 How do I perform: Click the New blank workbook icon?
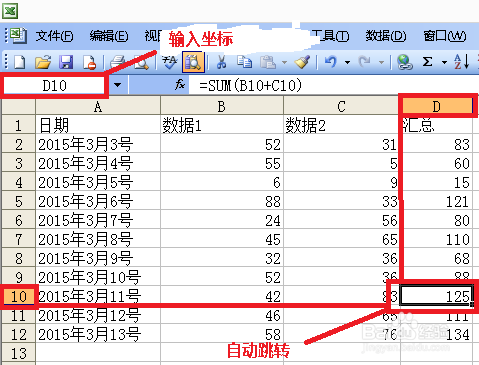click(19, 62)
